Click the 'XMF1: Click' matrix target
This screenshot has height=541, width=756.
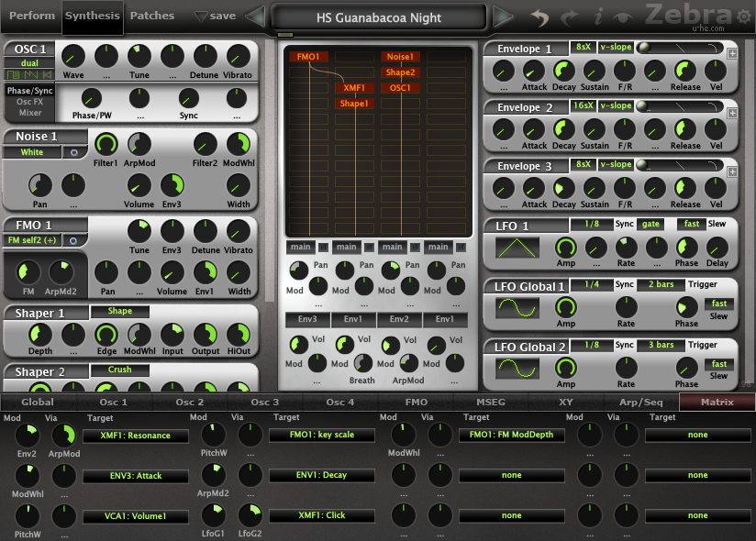(322, 515)
